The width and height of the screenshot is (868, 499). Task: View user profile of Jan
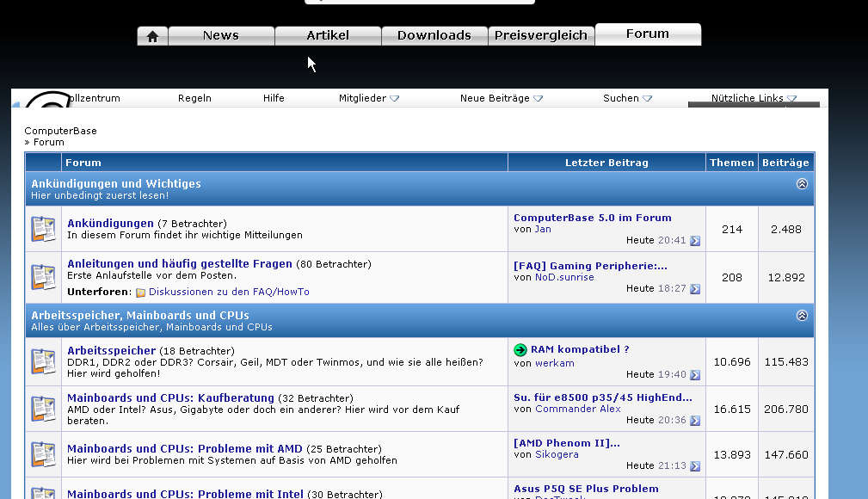coord(543,230)
